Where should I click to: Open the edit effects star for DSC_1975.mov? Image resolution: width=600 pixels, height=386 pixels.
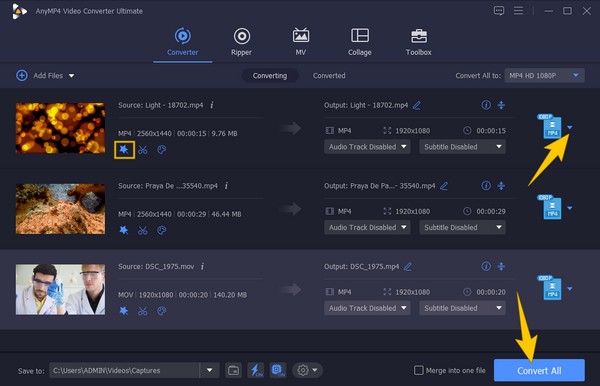pos(124,311)
